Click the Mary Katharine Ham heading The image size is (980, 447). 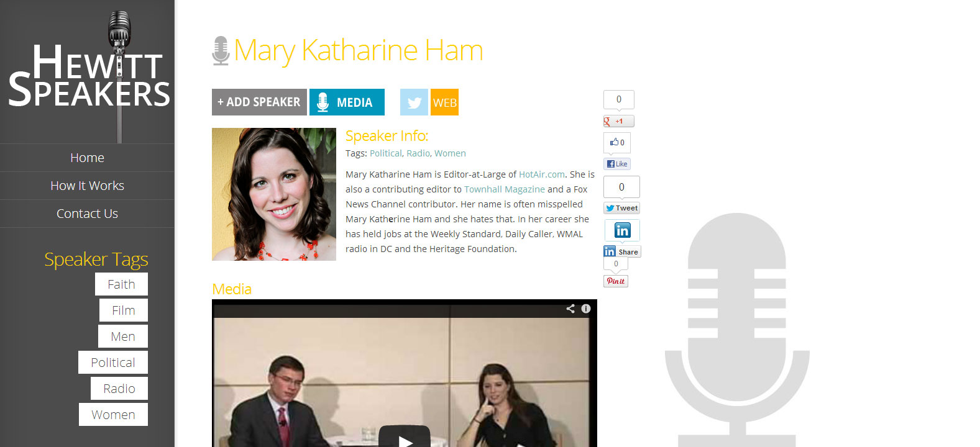pos(359,50)
